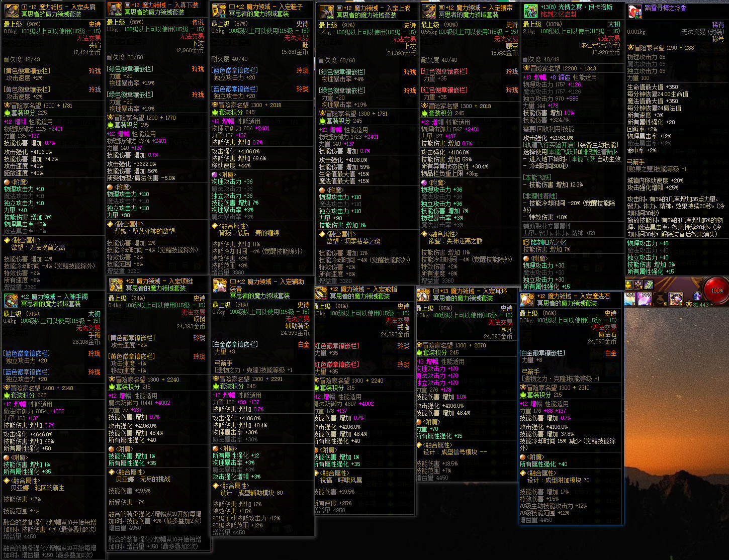Expand the arrow next to fame 81,443
Image resolution: width=729 pixels, height=560 pixels.
click(712, 305)
